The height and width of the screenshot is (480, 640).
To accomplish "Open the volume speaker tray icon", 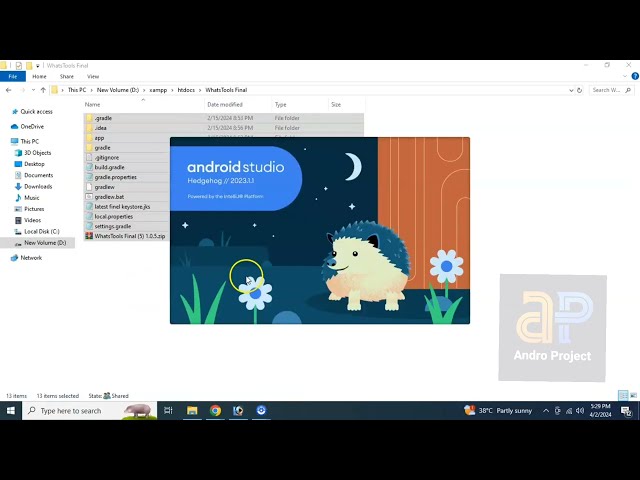I will (x=580, y=411).
